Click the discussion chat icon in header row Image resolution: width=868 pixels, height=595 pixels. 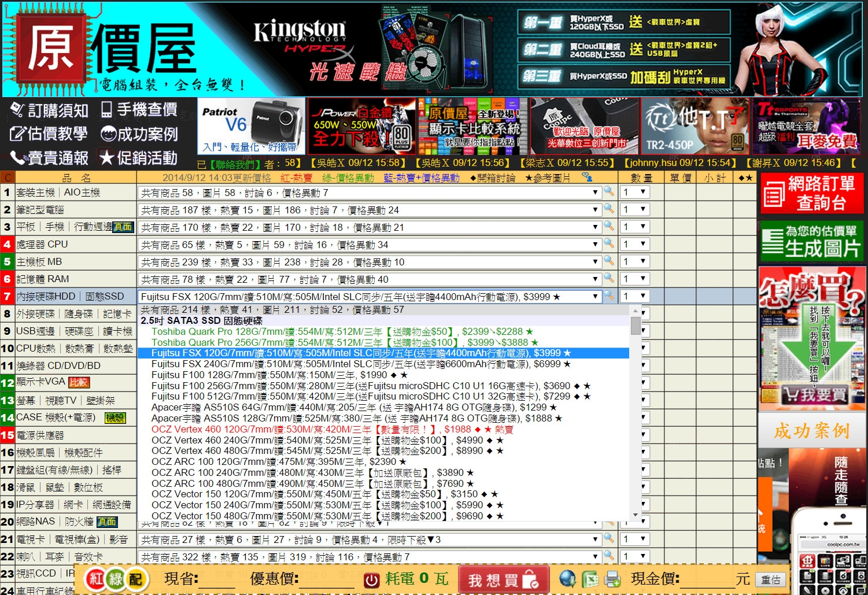587,177
